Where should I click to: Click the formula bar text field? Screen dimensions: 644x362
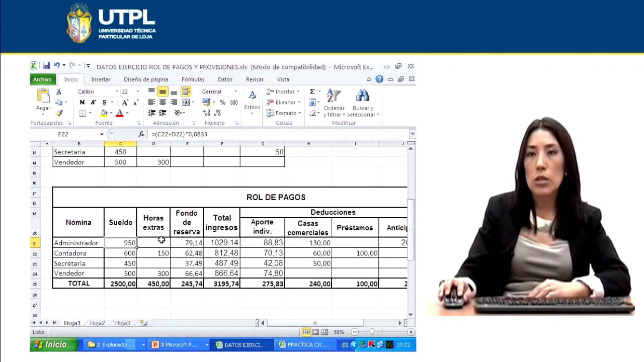coord(278,134)
